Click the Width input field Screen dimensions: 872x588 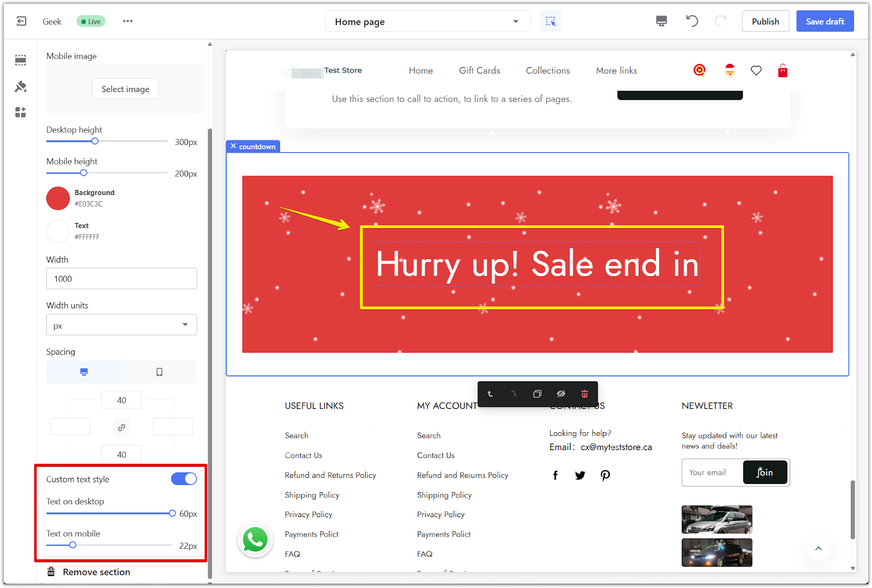coord(121,279)
